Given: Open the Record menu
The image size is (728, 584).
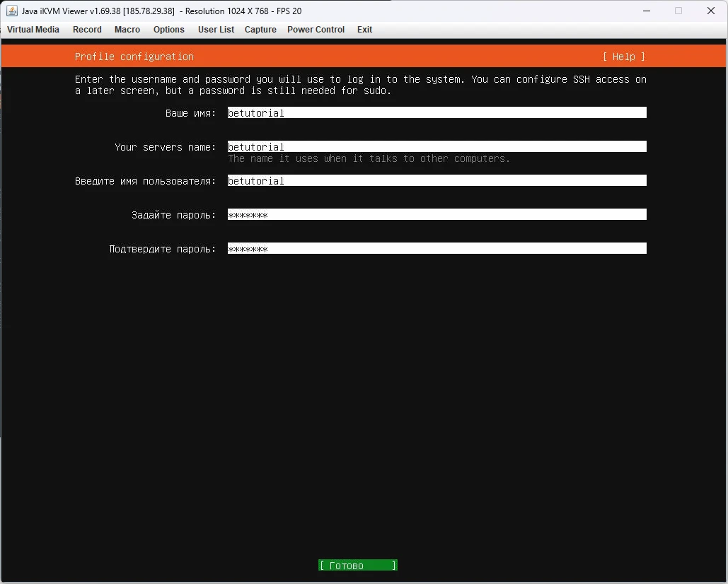Looking at the screenshot, I should (x=87, y=30).
